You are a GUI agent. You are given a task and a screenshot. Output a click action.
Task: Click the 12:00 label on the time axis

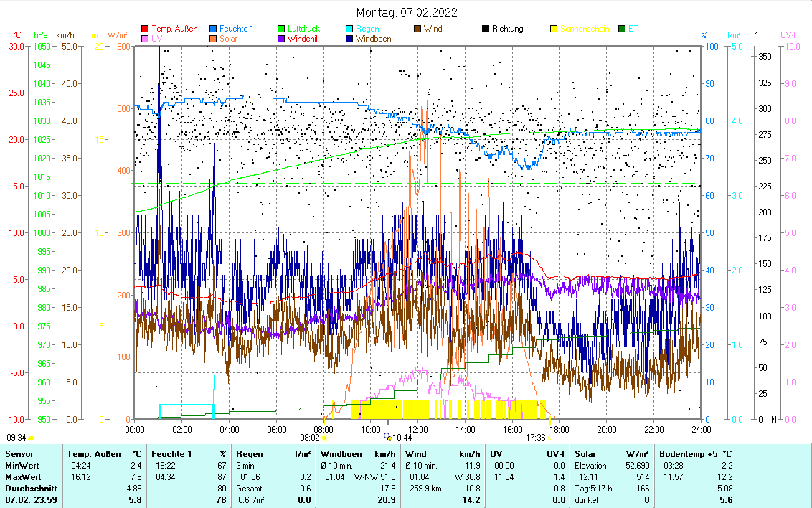point(417,428)
